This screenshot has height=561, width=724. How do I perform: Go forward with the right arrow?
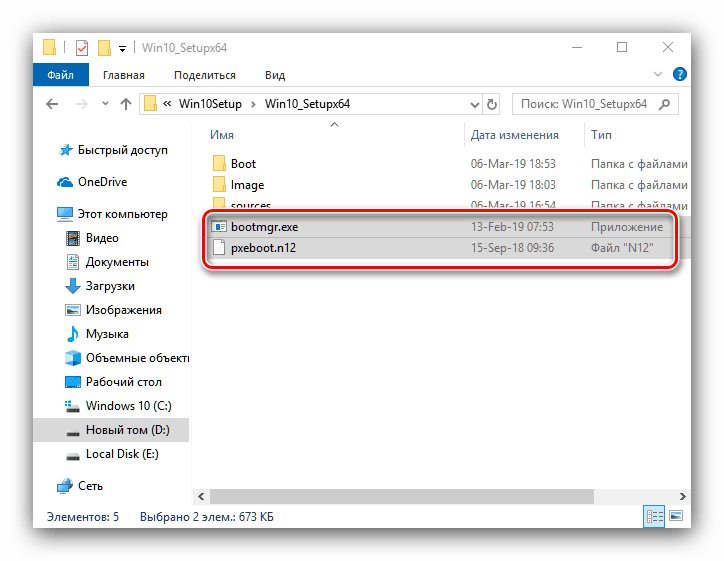[x=82, y=104]
